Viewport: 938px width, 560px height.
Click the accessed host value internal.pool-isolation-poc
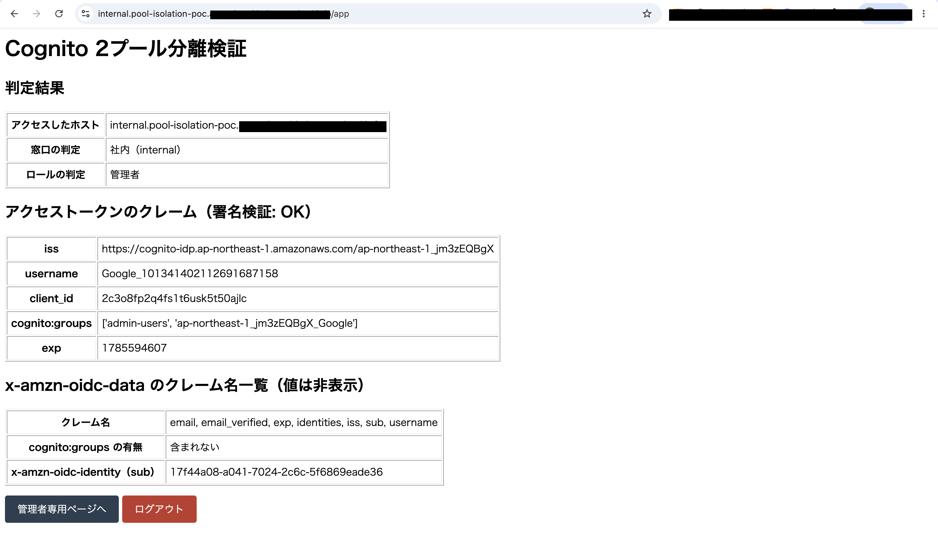tap(247, 125)
